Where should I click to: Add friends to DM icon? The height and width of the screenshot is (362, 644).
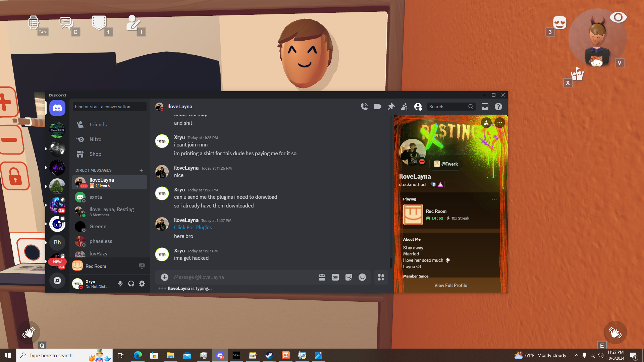(405, 107)
